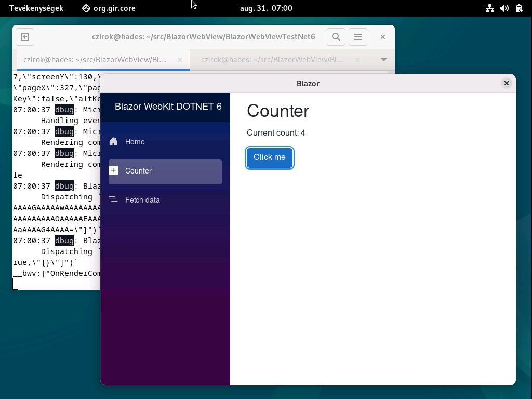532x399 pixels.
Task: Click the volume icon in the top bar
Action: pos(504,8)
